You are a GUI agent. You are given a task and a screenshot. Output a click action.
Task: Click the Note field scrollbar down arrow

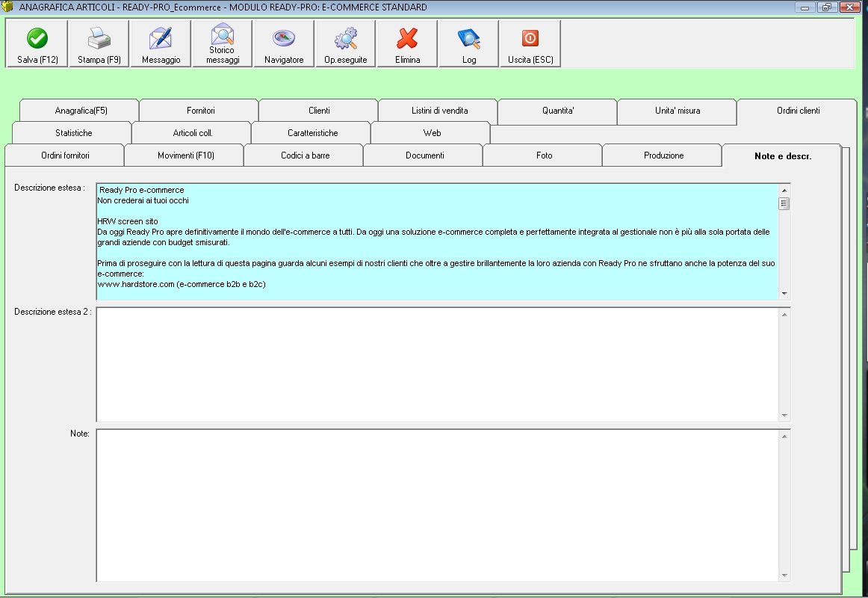click(784, 576)
